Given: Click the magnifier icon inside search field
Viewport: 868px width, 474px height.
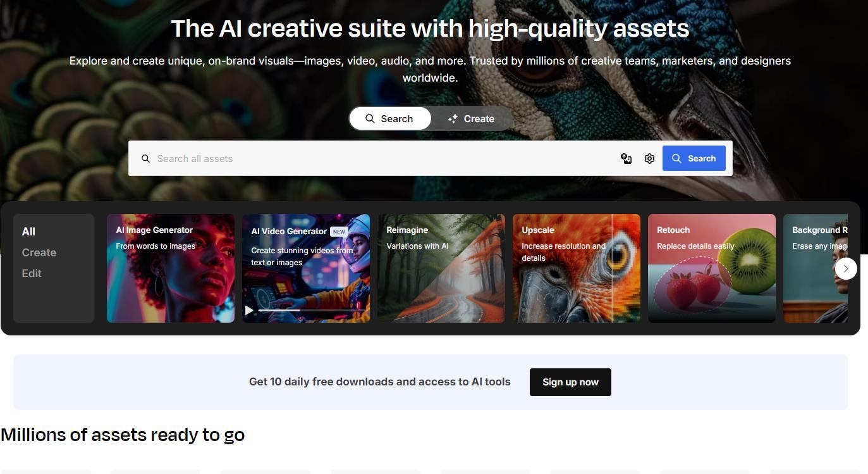Looking at the screenshot, I should click(145, 159).
